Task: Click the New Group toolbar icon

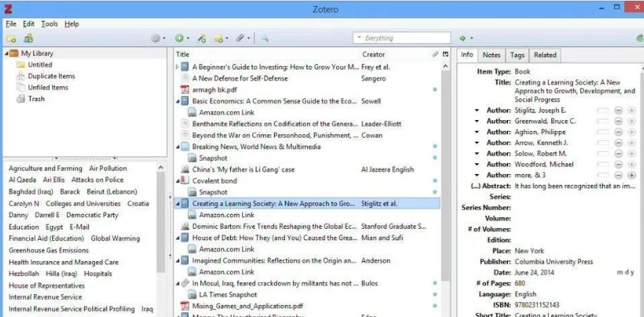Action: click(29, 38)
